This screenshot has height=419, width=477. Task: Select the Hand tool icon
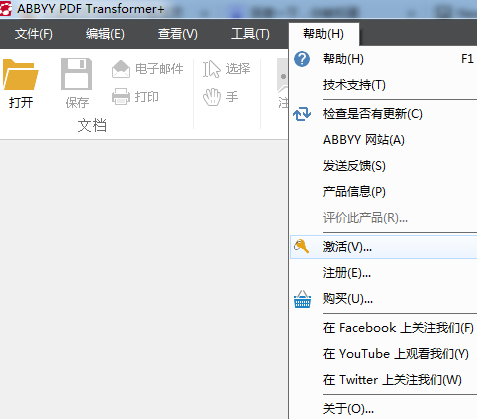point(212,97)
